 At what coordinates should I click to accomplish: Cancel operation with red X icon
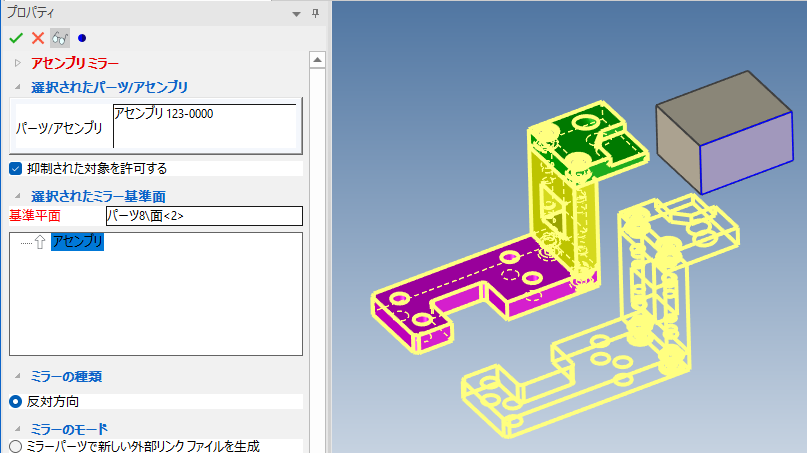(38, 38)
